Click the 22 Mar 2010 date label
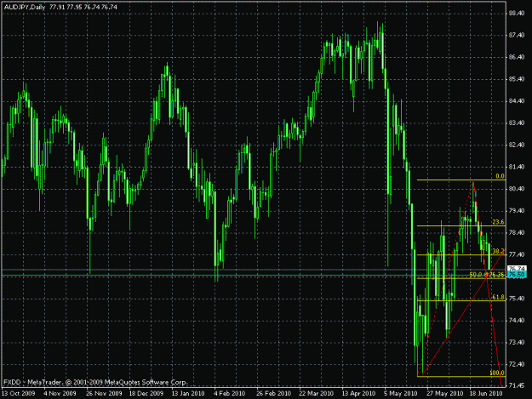 tap(316, 394)
